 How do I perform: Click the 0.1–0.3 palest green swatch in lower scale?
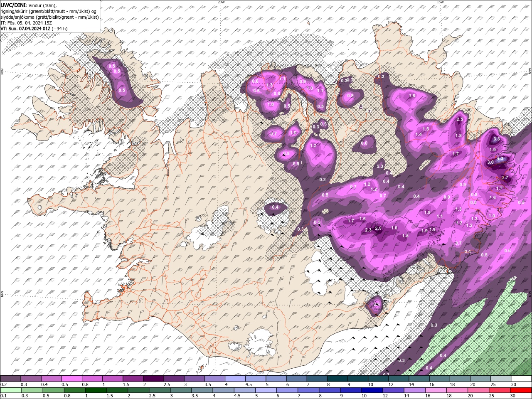(x=11, y=390)
